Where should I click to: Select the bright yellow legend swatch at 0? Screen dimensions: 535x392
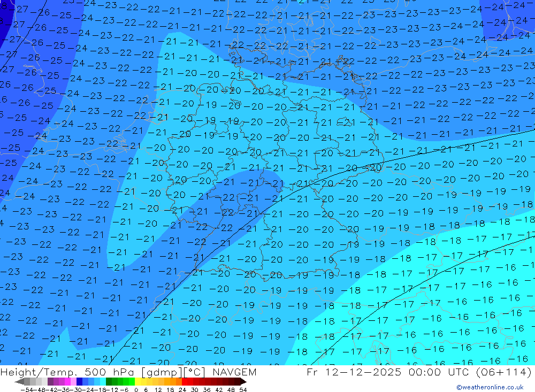(138, 382)
